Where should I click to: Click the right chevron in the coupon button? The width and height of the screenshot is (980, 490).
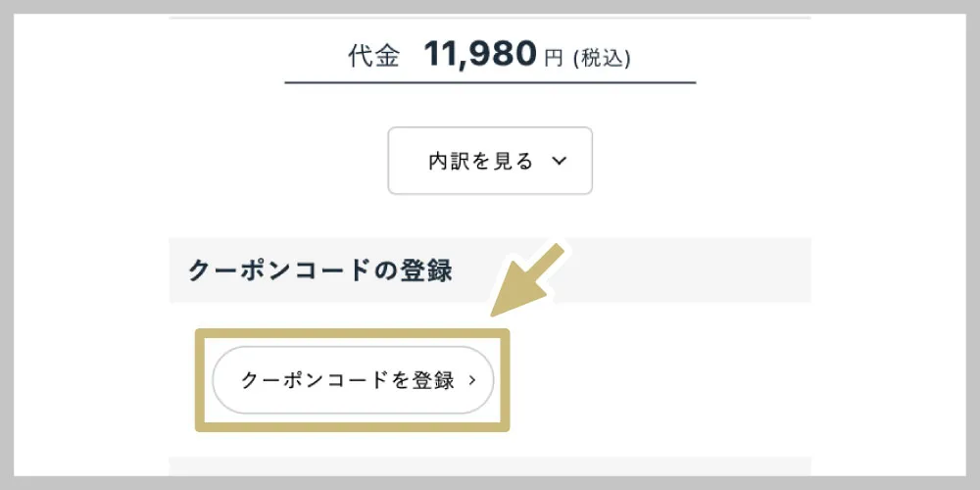pos(471,381)
